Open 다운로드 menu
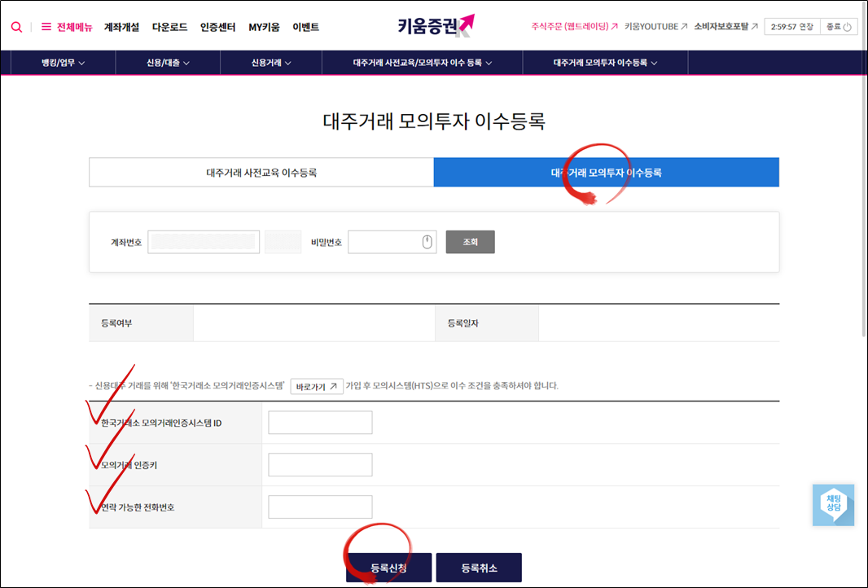The height and width of the screenshot is (588, 868). [169, 27]
